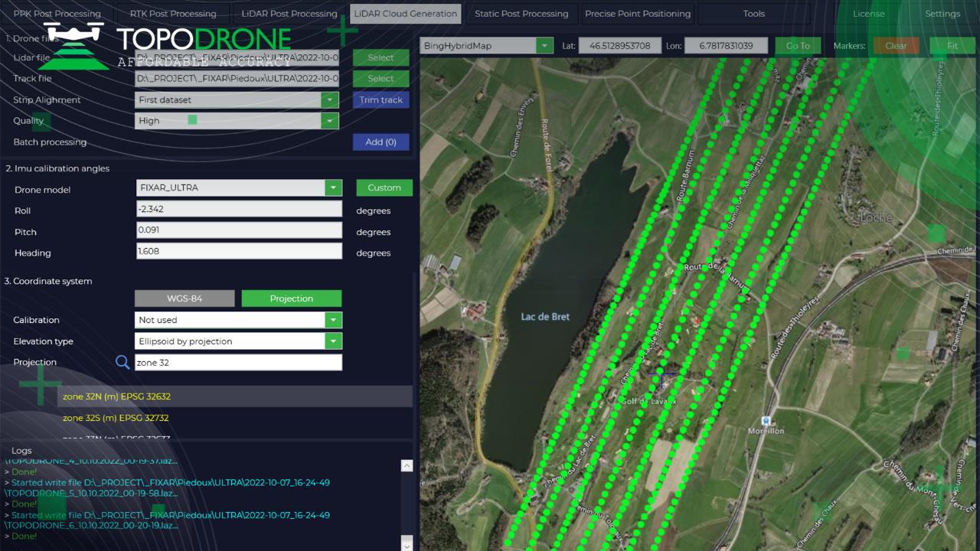Click the TOPODRONE drone logo

pos(73,44)
